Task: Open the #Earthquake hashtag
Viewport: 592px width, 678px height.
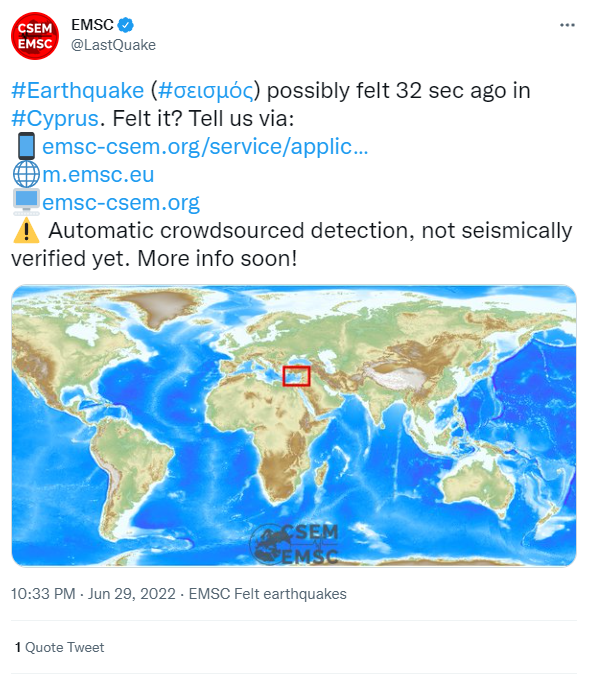Action: (77, 91)
